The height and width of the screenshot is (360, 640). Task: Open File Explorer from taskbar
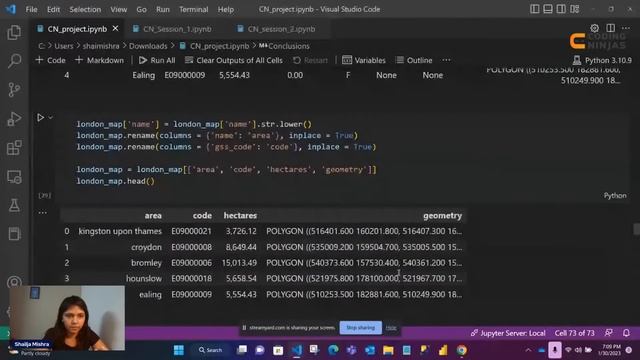pyautogui.click(x=388, y=350)
